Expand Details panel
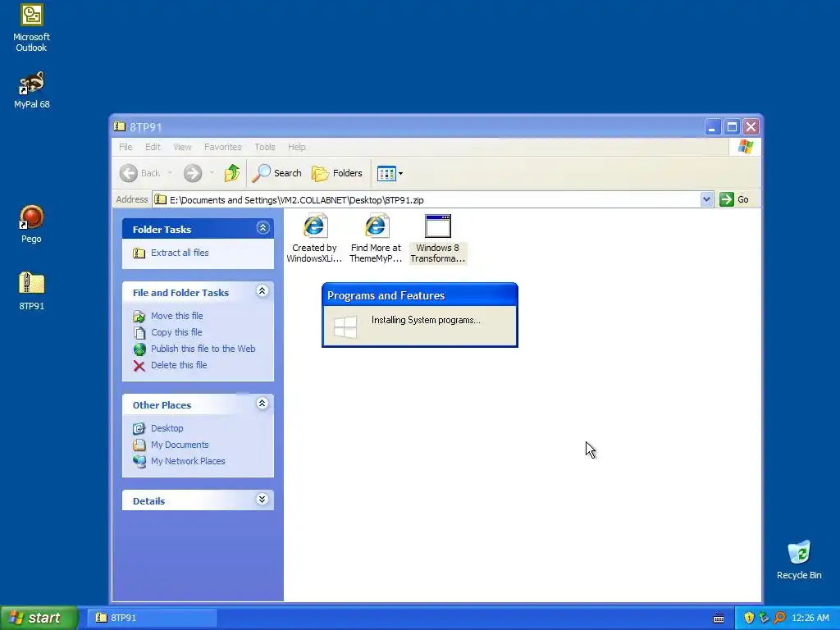 [262, 500]
